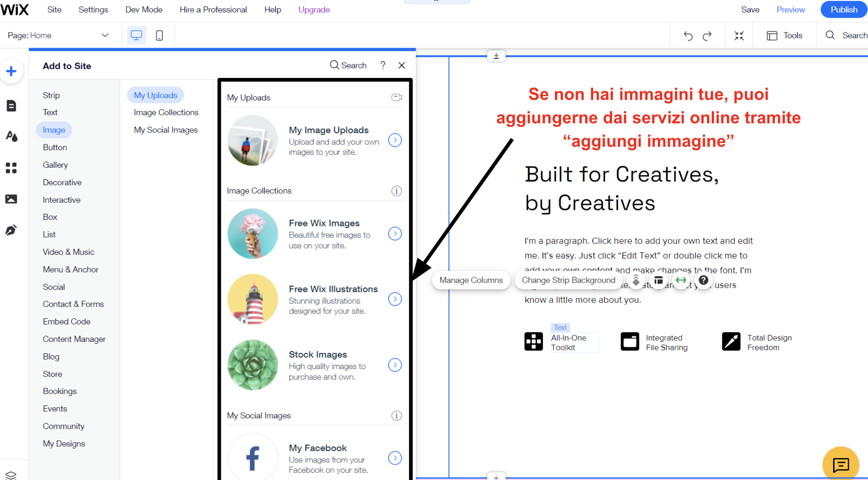This screenshot has width=868, height=480.
Task: Click the stretch arrows icon in strip toolbar
Action: point(681,280)
